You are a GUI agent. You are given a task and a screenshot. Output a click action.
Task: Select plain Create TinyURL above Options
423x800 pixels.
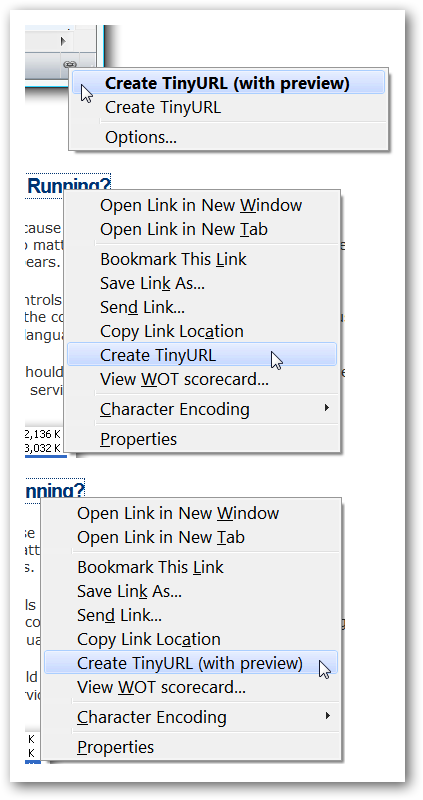163,108
